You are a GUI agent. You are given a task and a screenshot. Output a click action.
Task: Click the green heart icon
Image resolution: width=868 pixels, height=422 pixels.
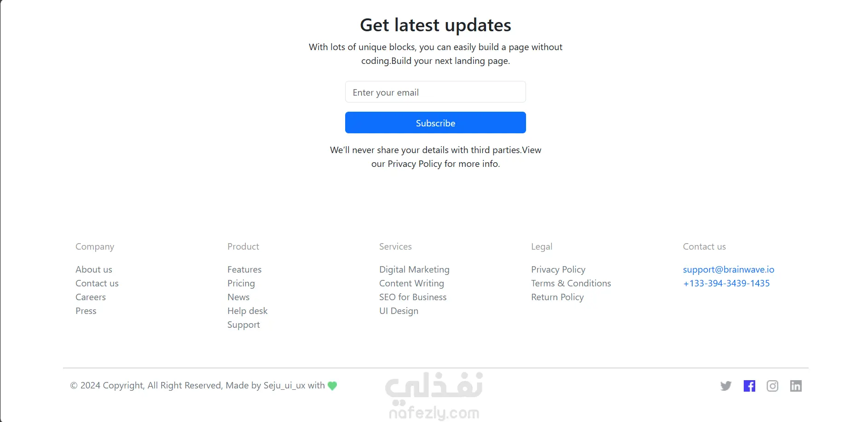tap(332, 386)
